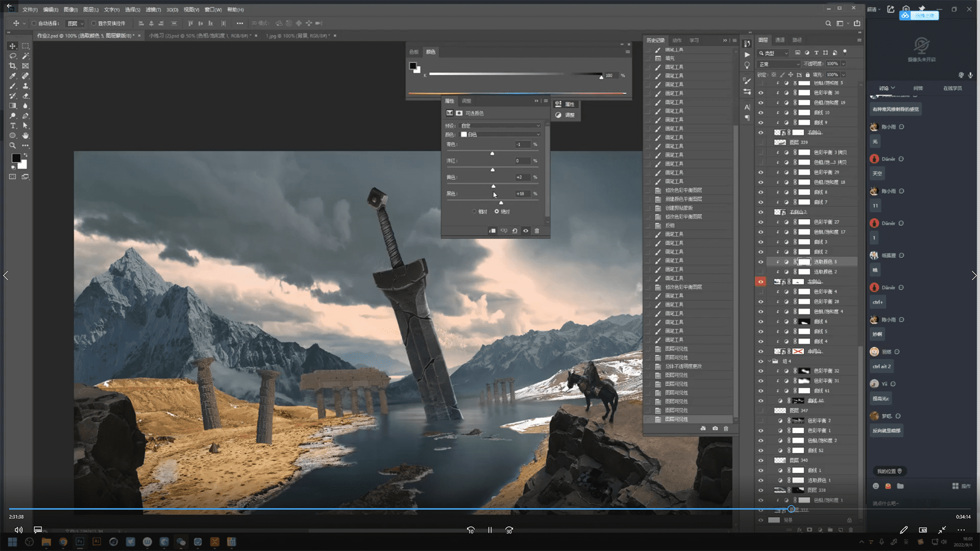This screenshot has height=551, width=980.
Task: Select the Pen tool
Action: coord(26,116)
